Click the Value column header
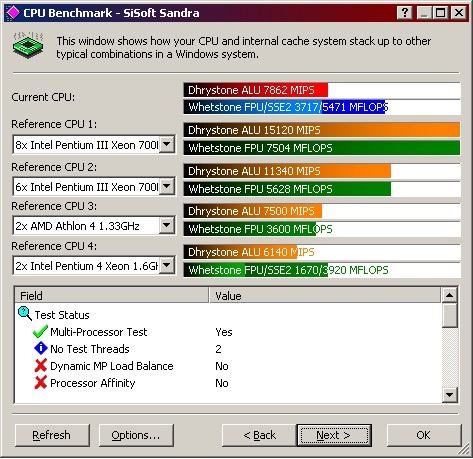 tap(325, 295)
